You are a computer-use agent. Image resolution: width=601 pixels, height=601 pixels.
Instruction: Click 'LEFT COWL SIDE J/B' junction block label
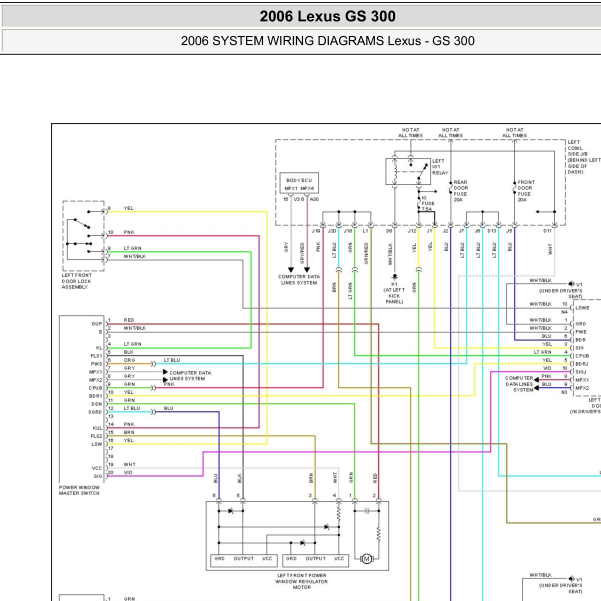tap(583, 157)
